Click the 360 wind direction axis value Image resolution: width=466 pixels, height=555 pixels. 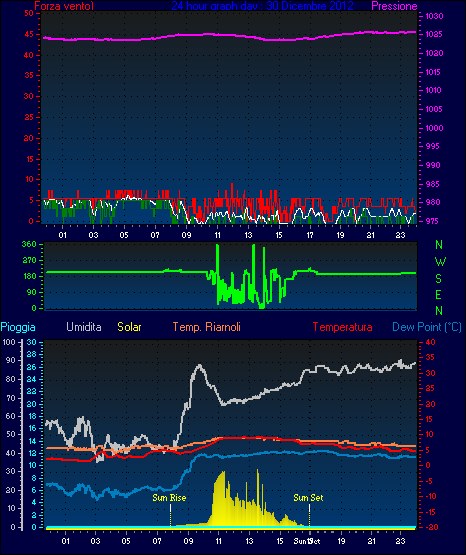point(29,244)
